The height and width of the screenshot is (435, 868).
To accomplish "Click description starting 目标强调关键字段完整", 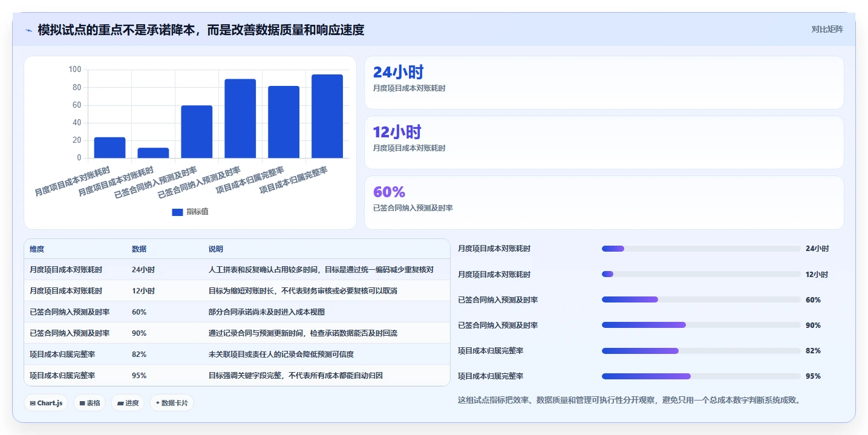I will point(296,376).
